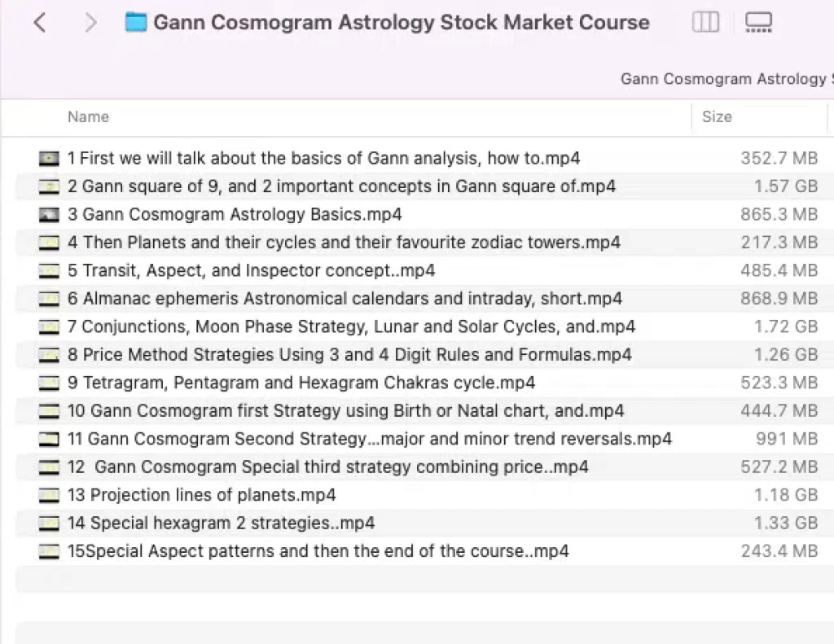Click the forward navigation chevron
This screenshot has height=644, width=834.
click(90, 23)
